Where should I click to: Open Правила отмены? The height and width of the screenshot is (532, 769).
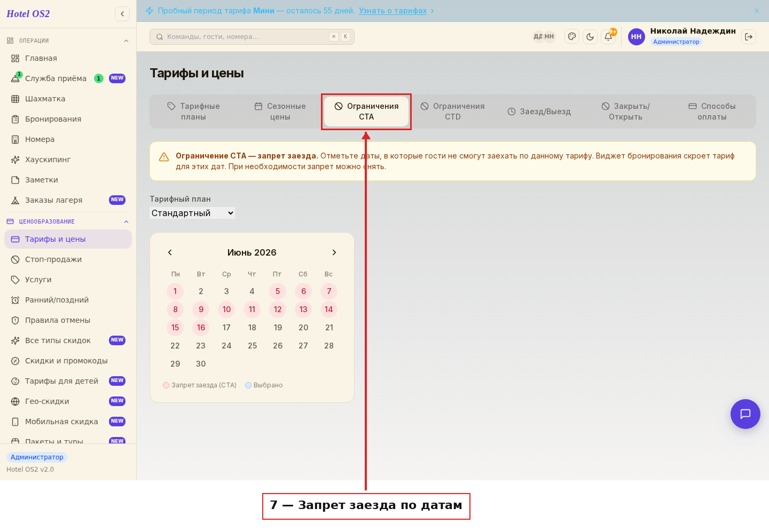(x=68, y=320)
